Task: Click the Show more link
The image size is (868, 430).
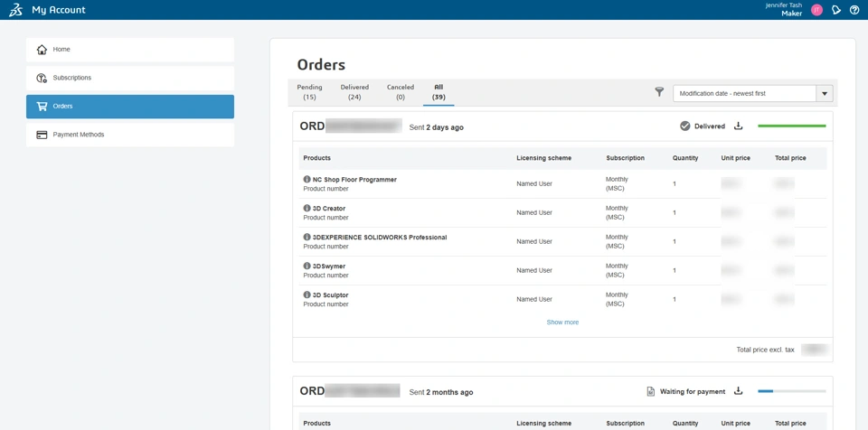Action: tap(562, 322)
